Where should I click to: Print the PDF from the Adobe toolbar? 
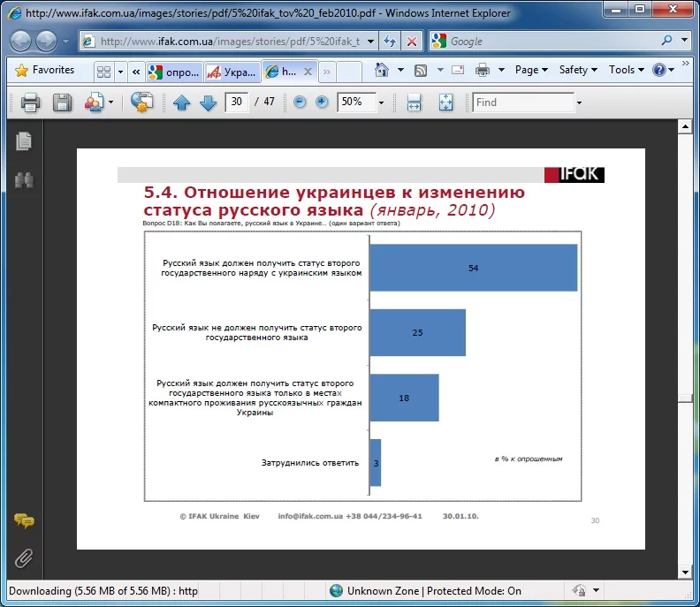pos(30,102)
